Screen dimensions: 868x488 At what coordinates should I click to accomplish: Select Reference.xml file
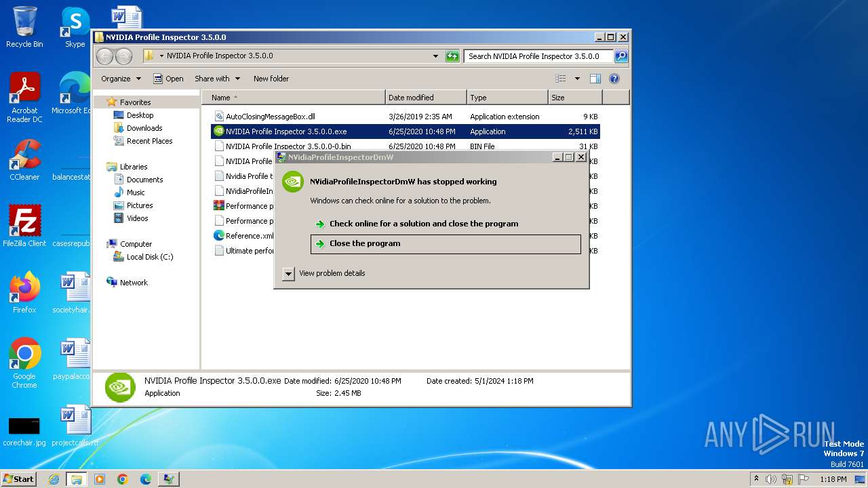click(x=243, y=236)
